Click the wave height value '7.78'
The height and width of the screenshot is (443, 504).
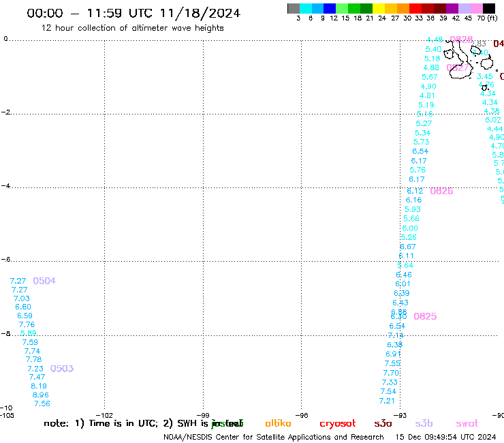point(34,359)
